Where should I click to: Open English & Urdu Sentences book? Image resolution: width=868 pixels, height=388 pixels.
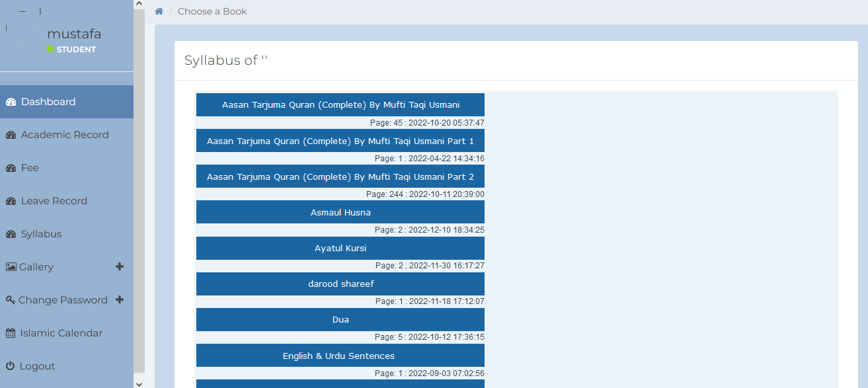(x=340, y=356)
